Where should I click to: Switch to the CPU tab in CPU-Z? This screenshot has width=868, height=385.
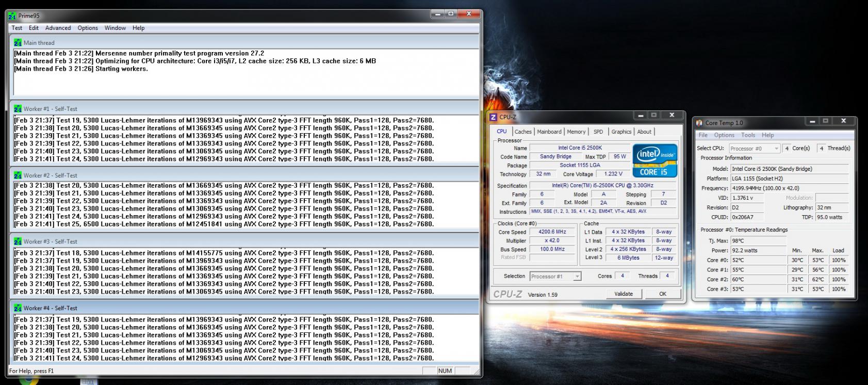(x=501, y=132)
